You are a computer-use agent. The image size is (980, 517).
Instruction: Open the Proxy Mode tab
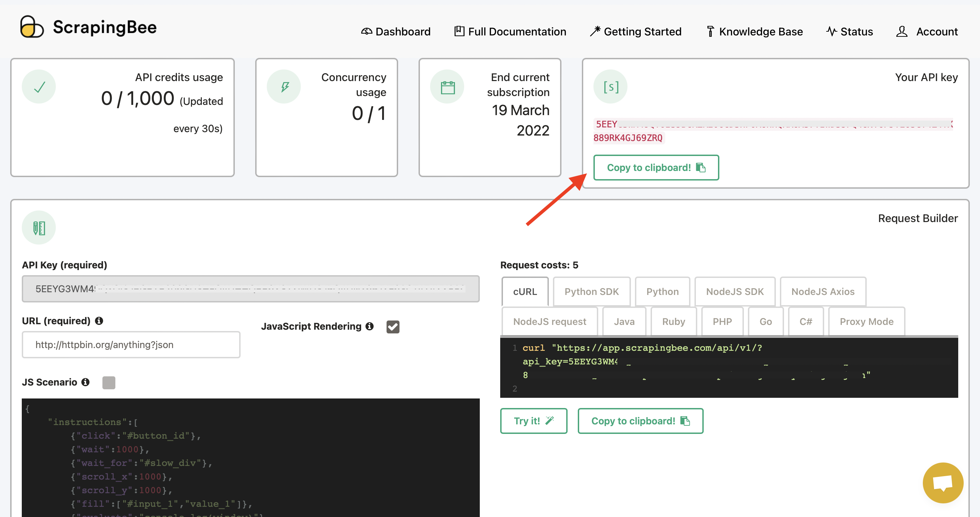coord(866,322)
